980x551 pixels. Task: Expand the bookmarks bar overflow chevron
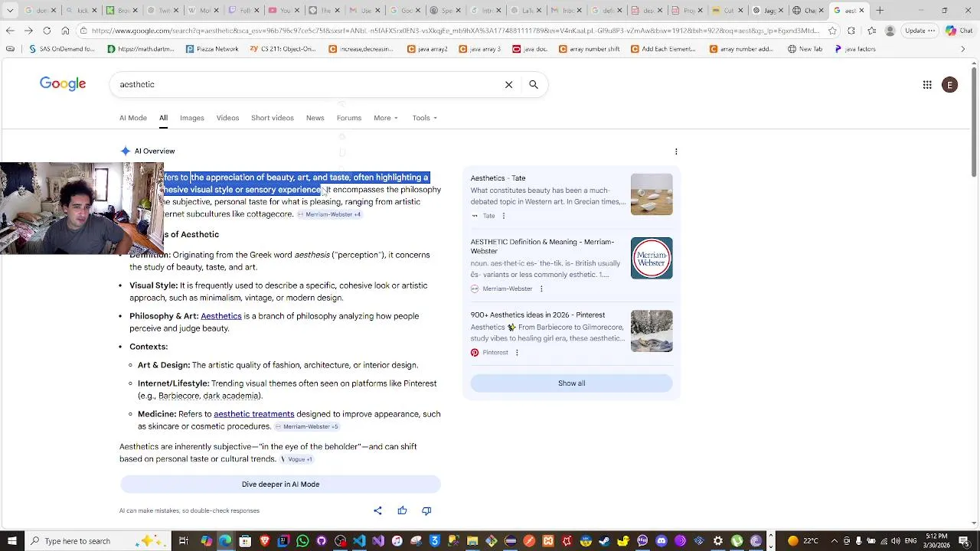(x=962, y=49)
